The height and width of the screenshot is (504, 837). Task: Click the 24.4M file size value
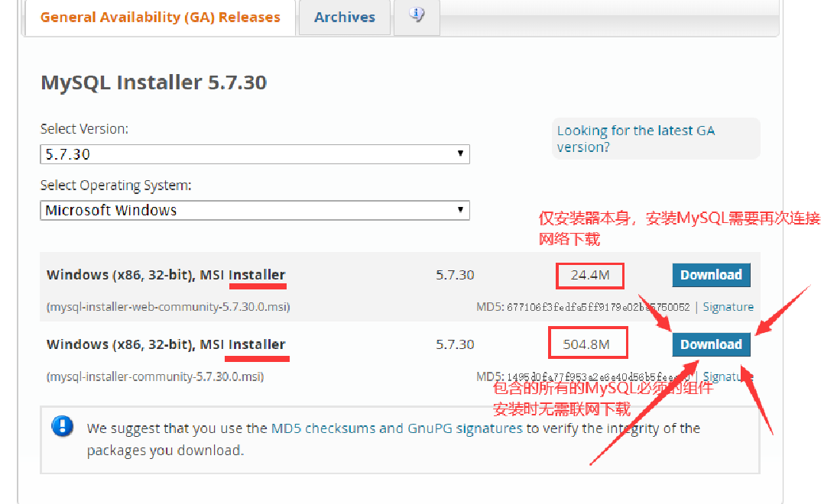(x=590, y=275)
